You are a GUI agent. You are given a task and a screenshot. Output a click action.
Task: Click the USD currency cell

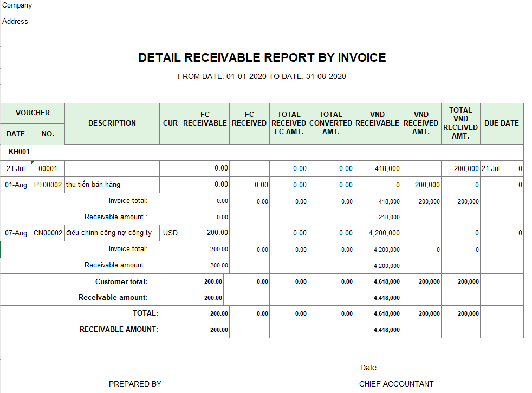(x=170, y=233)
